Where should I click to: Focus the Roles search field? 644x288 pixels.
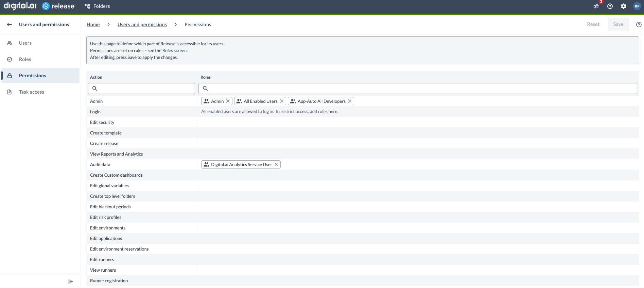(418, 89)
